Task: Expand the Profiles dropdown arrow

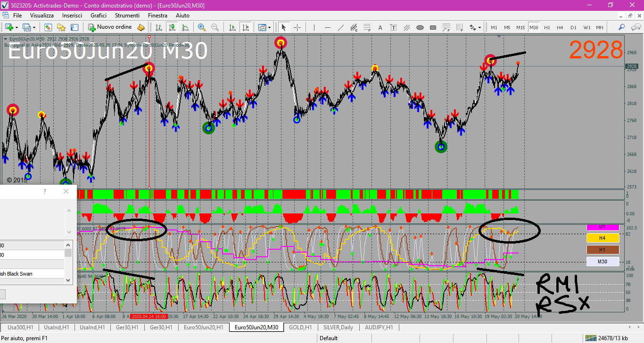Action: [34, 27]
